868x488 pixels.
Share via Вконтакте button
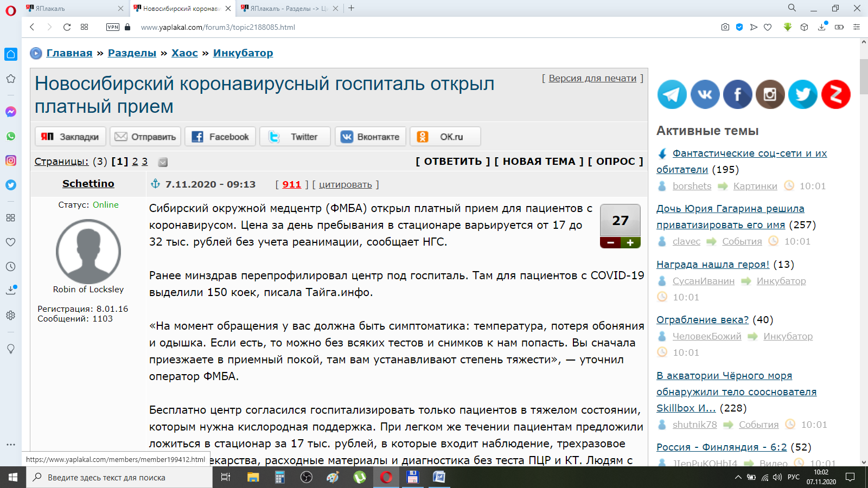[370, 137]
